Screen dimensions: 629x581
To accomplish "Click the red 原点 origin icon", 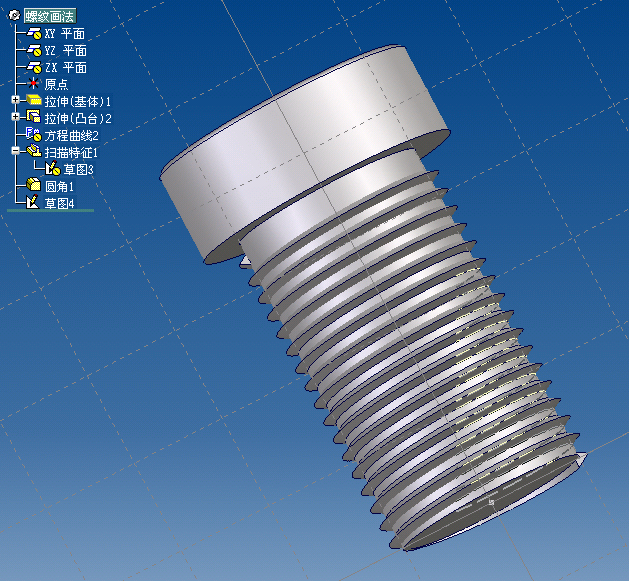I will (x=34, y=84).
